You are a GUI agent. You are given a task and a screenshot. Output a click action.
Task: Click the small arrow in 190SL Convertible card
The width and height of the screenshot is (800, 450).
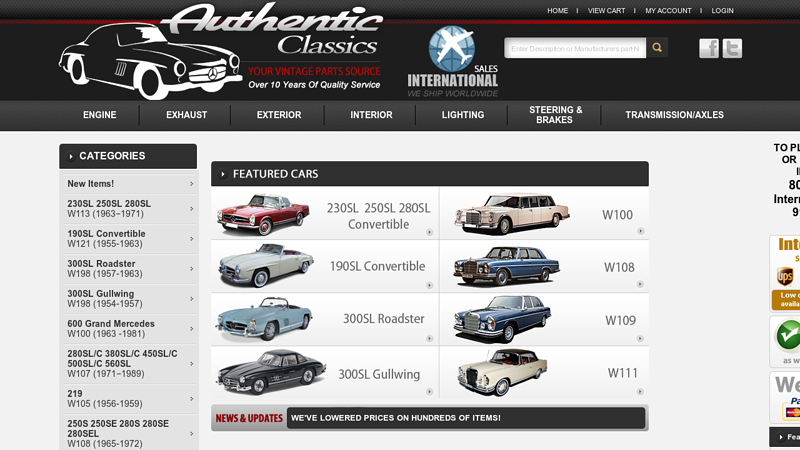tap(430, 285)
